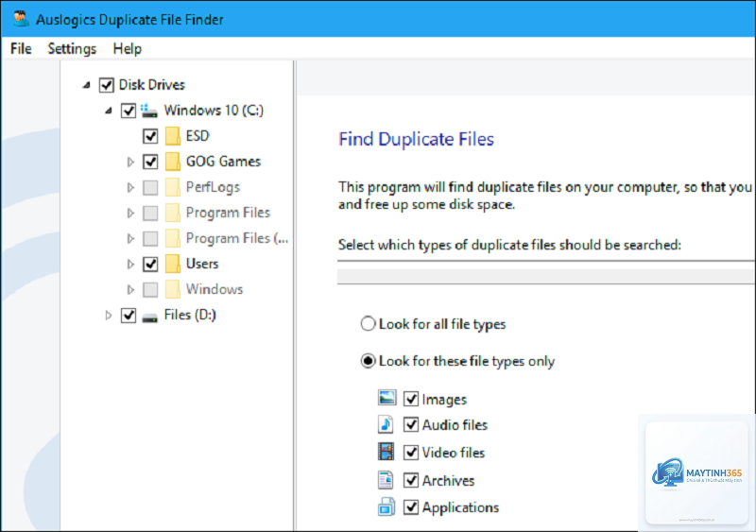
Task: Click the Audio files music note icon
Action: coord(386,424)
